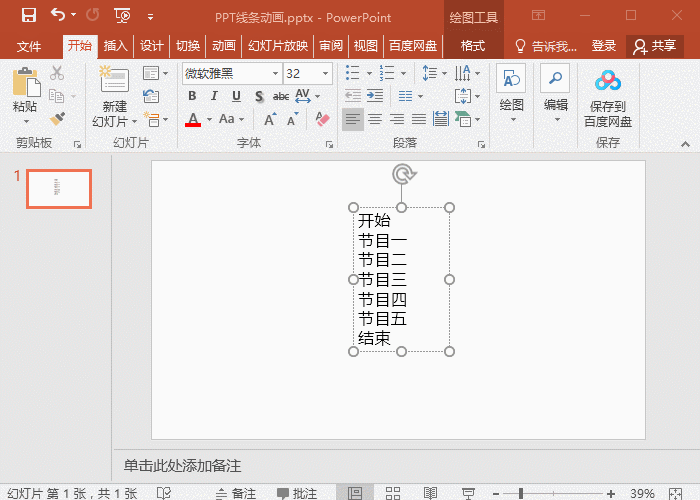
Task: Click the 告诉我 search box
Action: tap(546, 46)
